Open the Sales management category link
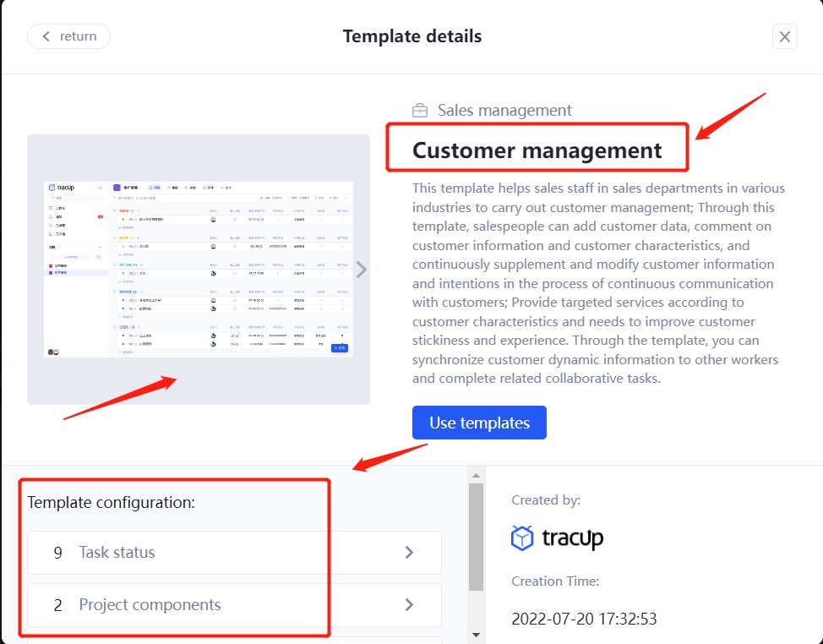 (504, 110)
